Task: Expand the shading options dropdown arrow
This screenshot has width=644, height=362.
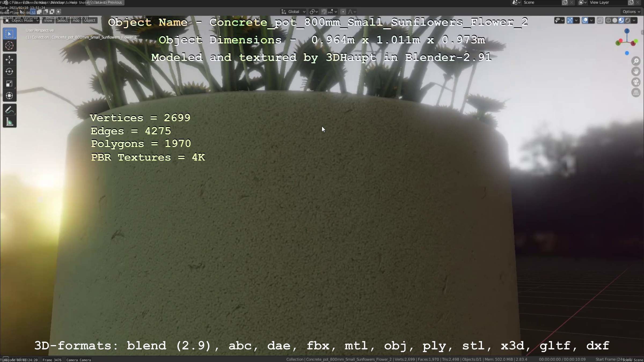Action: click(x=634, y=20)
